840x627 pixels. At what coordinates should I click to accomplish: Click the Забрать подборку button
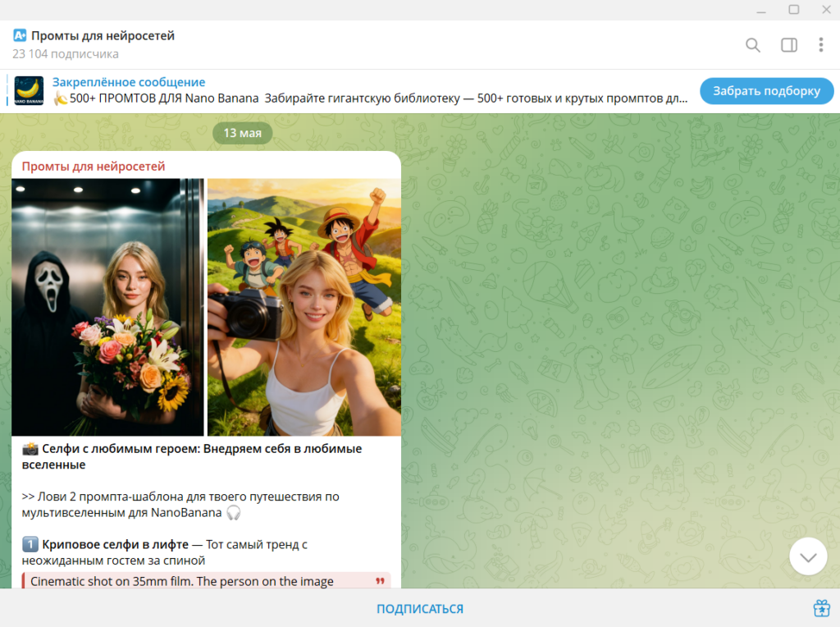coord(767,90)
